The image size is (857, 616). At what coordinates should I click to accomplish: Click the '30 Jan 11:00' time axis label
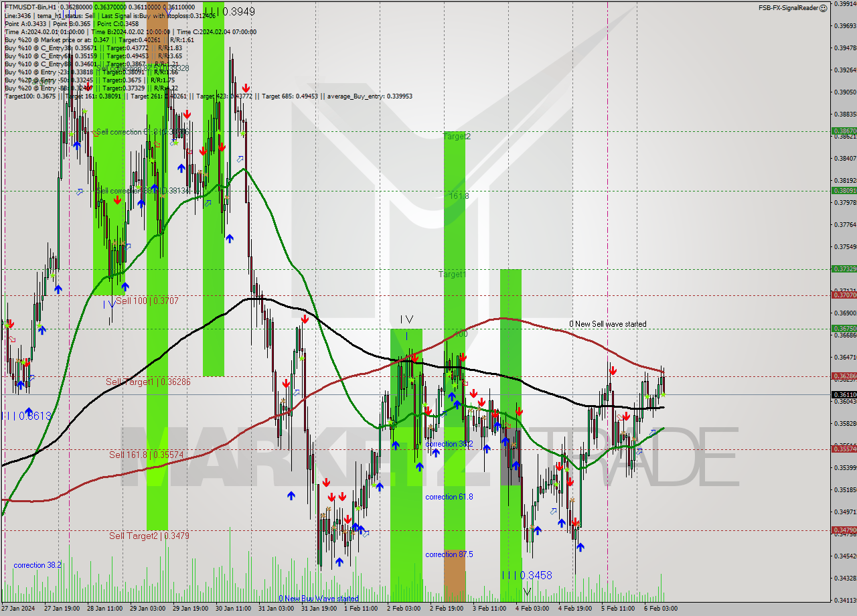click(x=233, y=609)
